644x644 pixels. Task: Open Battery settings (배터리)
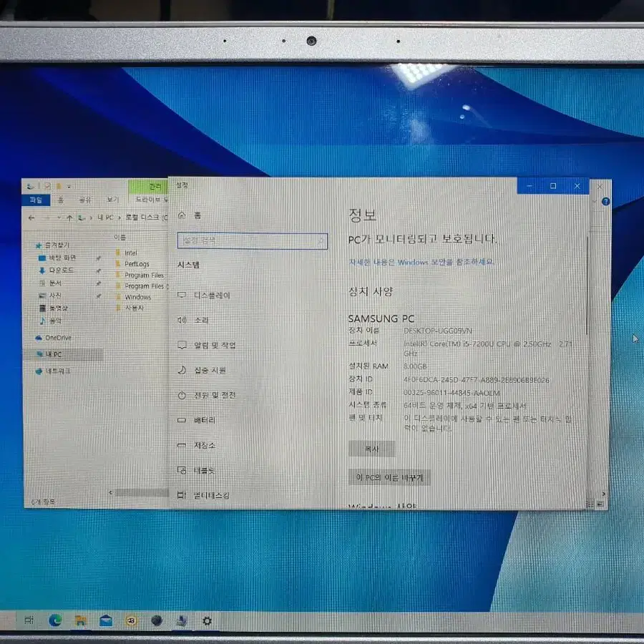(x=196, y=420)
